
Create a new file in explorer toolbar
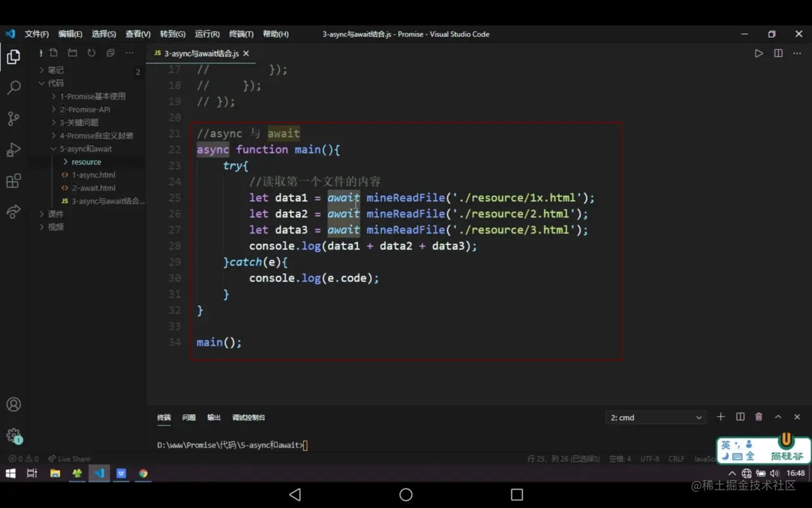point(54,53)
